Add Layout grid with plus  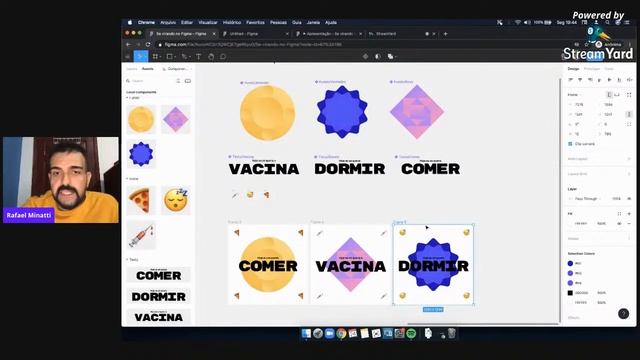[629, 174]
